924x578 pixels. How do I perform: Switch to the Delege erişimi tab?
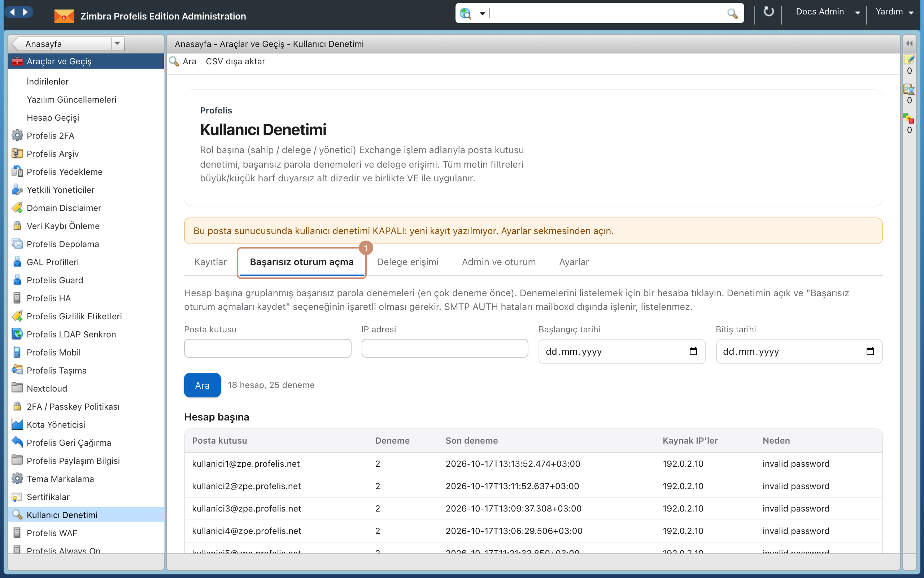[407, 262]
